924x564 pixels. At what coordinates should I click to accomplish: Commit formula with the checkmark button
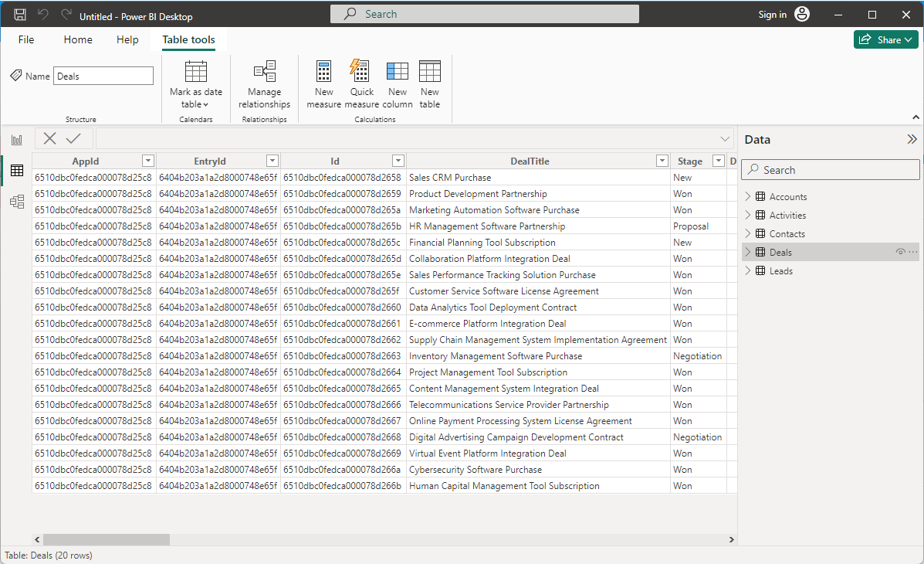(73, 138)
